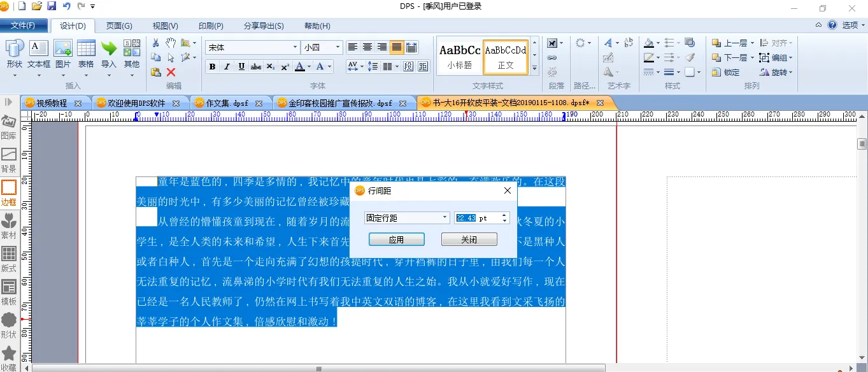Click the 应用 apply button

point(396,240)
